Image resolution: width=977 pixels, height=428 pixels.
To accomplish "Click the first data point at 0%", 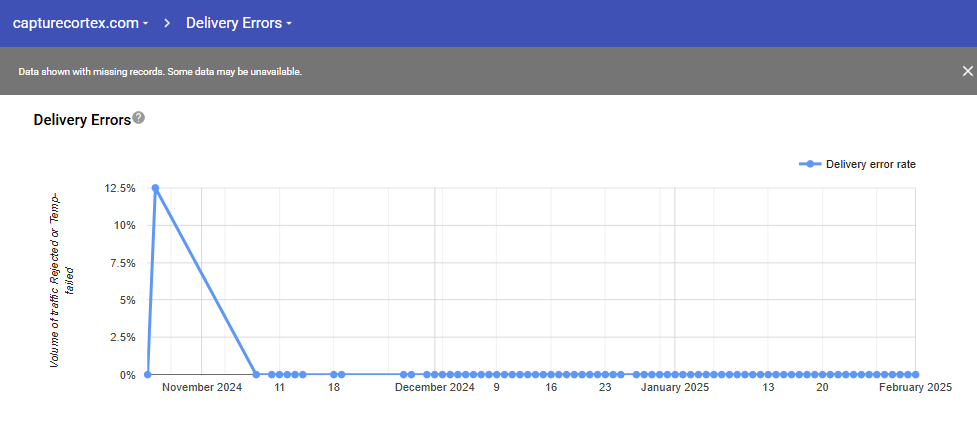I will point(147,375).
